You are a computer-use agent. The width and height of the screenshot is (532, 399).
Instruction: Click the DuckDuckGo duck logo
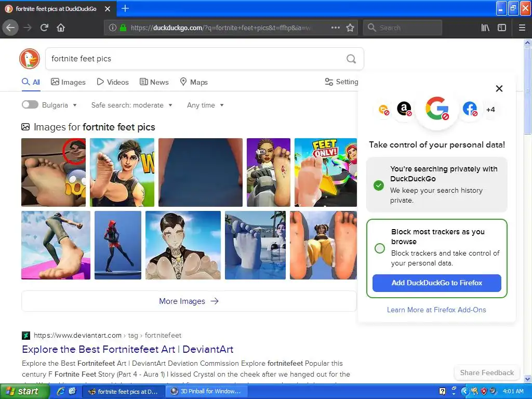(30, 59)
